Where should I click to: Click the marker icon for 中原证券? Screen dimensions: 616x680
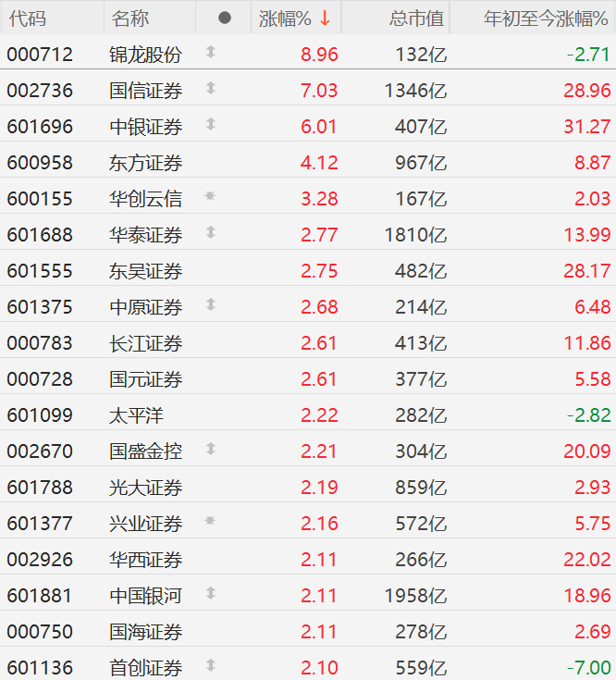tap(211, 304)
